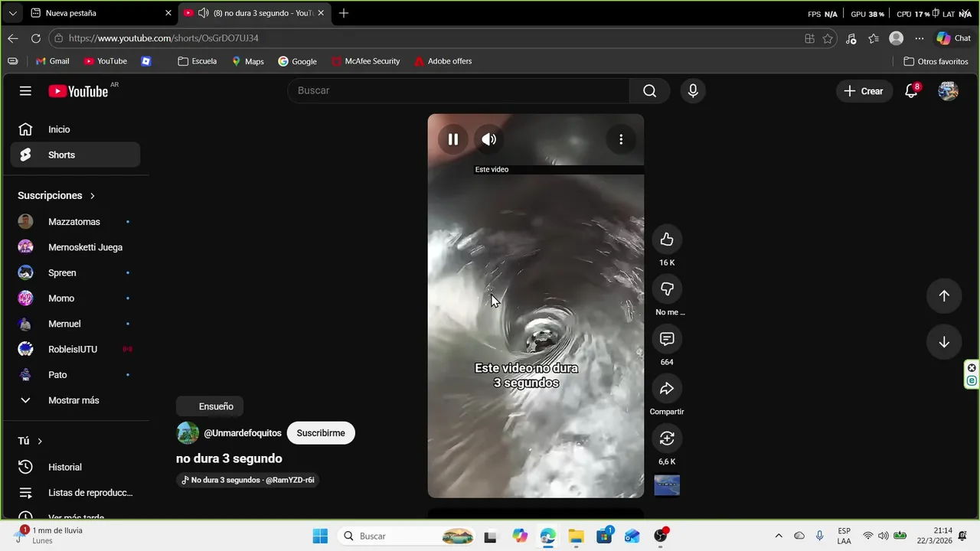Image resolution: width=980 pixels, height=551 pixels.
Task: Open Mernosketti Juega channel
Action: pyautogui.click(x=75, y=247)
